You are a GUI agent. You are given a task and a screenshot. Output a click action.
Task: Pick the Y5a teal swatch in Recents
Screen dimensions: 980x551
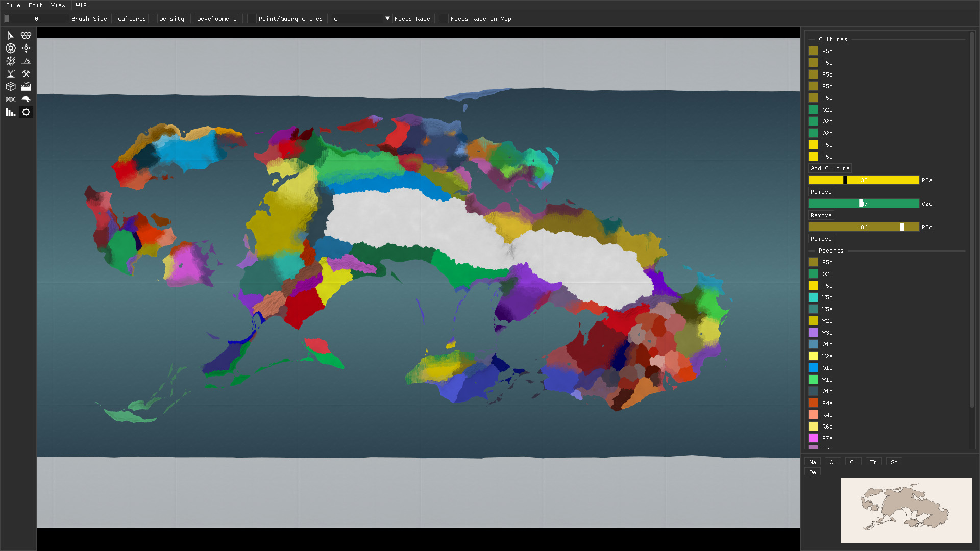point(813,309)
